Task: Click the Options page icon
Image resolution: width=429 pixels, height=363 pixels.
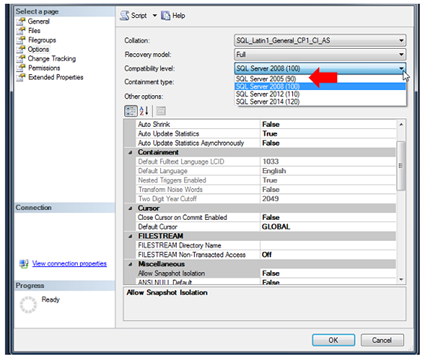Action: click(x=21, y=49)
